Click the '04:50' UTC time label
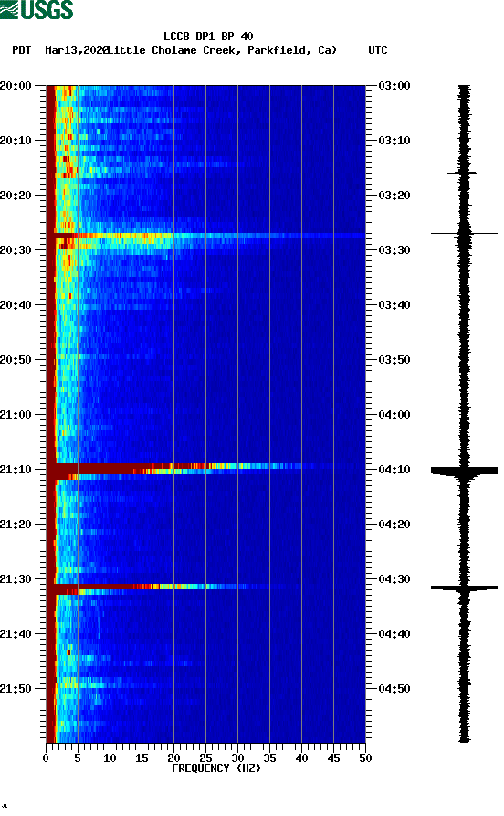Image resolution: width=504 pixels, height=816 pixels. point(394,688)
